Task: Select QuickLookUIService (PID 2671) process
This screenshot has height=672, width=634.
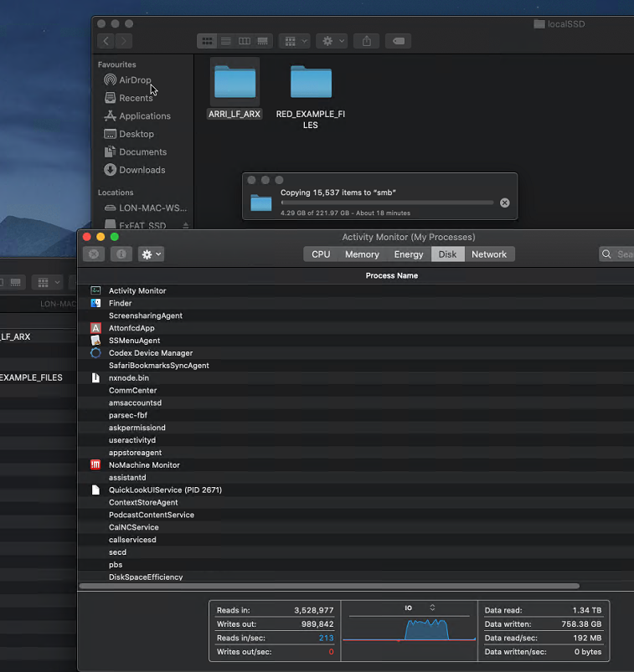Action: pyautogui.click(x=356, y=490)
